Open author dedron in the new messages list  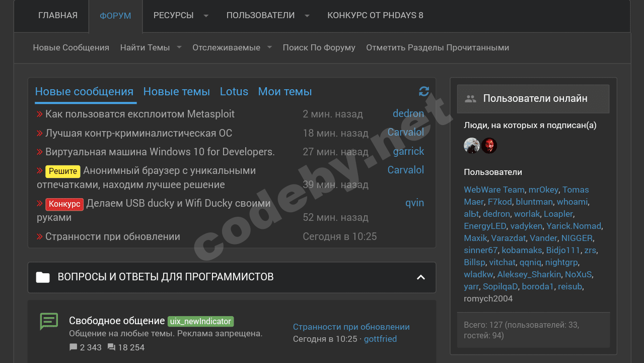point(408,113)
